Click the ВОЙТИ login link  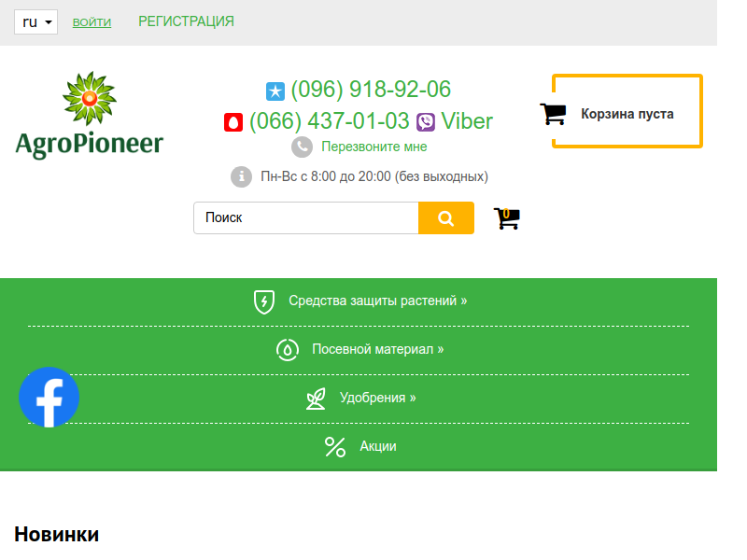point(92,21)
